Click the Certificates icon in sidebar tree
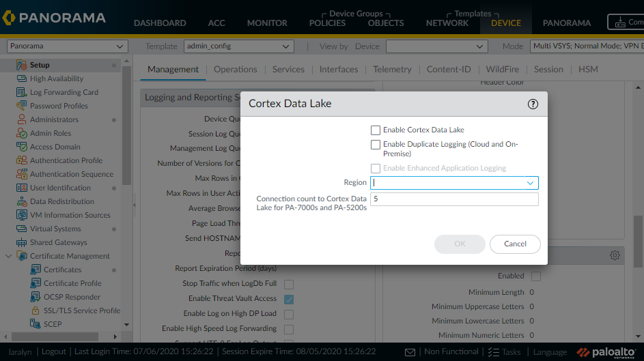Image resolution: width=644 pixels, height=361 pixels. coord(36,270)
